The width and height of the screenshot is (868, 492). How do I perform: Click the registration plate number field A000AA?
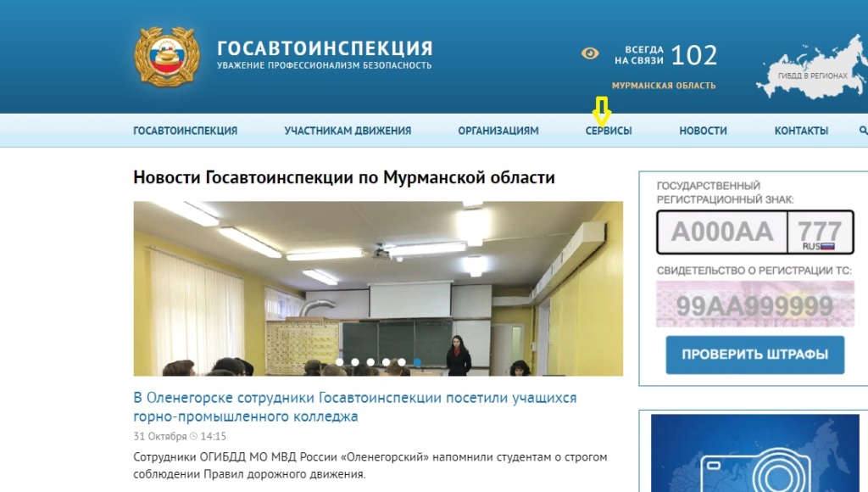pyautogui.click(x=722, y=232)
